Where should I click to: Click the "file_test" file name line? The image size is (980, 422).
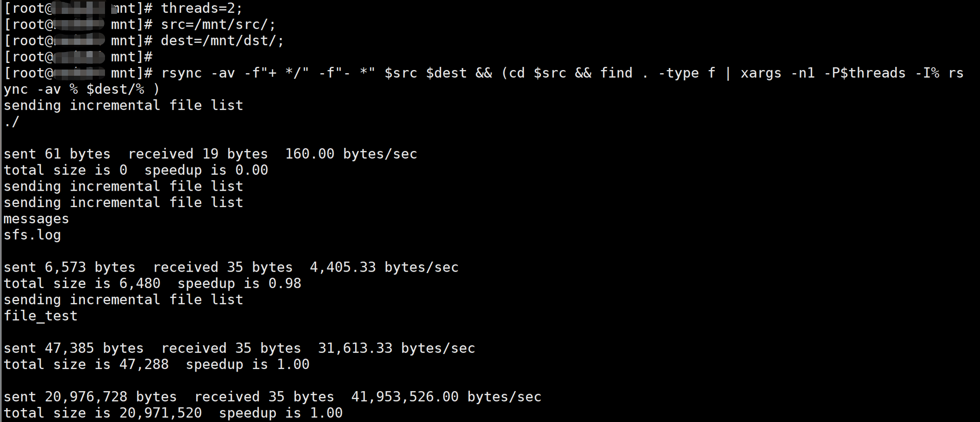(x=40, y=316)
